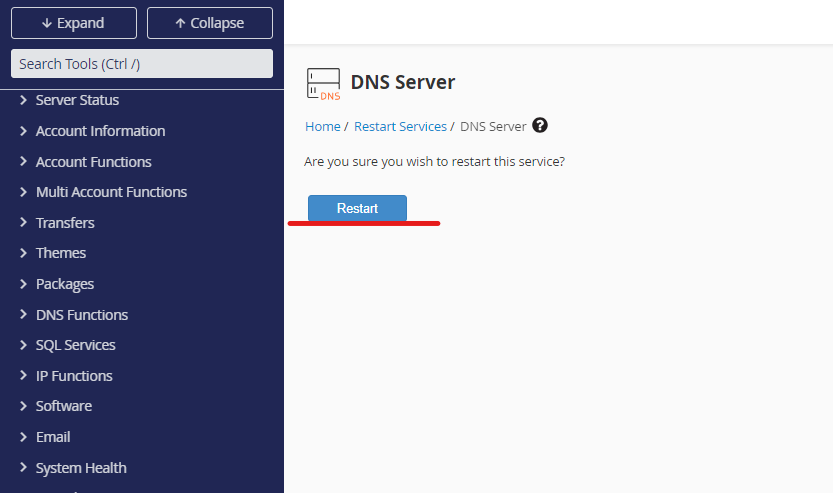Expand the Account Functions chevron
833x493 pixels.
[x=23, y=162]
